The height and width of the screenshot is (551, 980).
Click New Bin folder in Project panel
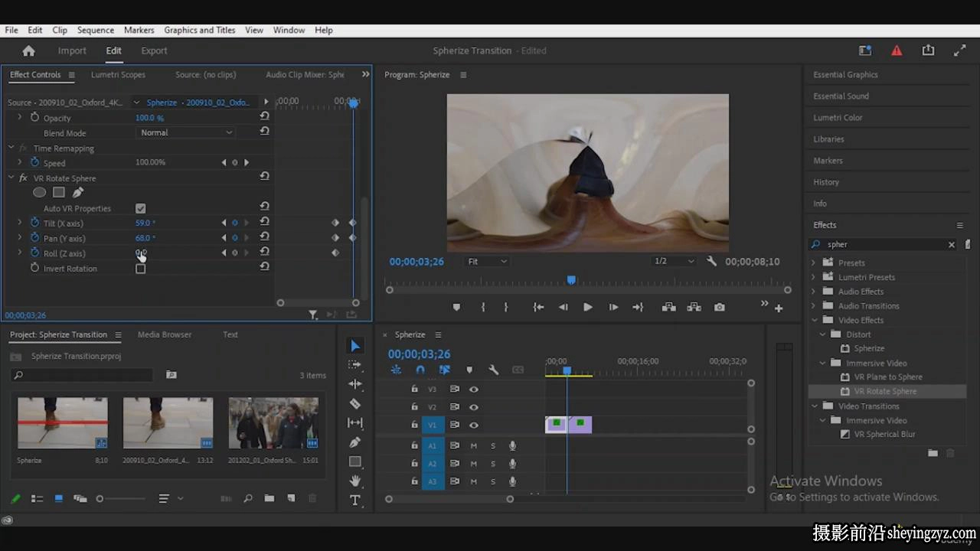click(269, 498)
